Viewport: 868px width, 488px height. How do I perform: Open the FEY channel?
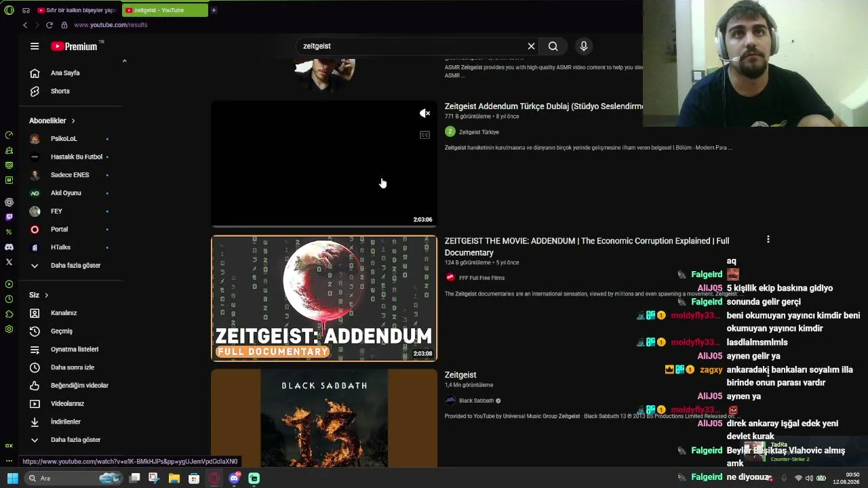tap(56, 211)
